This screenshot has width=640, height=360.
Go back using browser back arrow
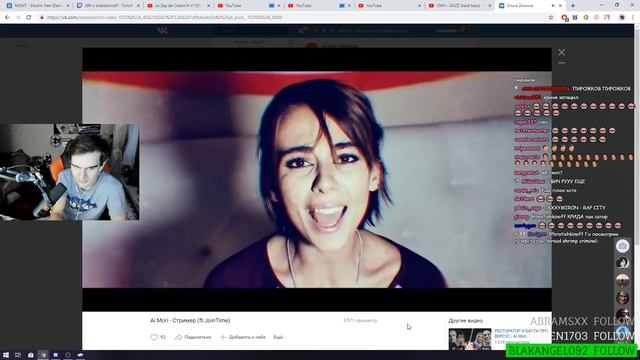click(7, 18)
